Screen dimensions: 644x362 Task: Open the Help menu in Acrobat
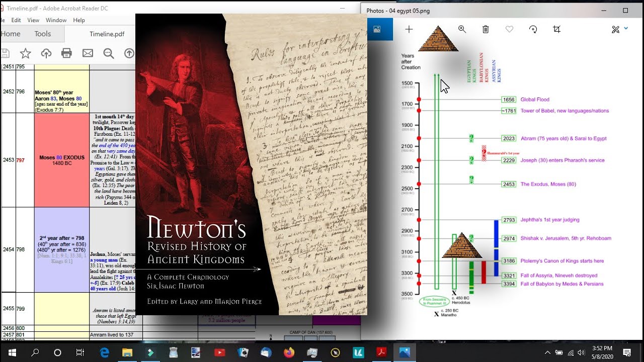79,20
